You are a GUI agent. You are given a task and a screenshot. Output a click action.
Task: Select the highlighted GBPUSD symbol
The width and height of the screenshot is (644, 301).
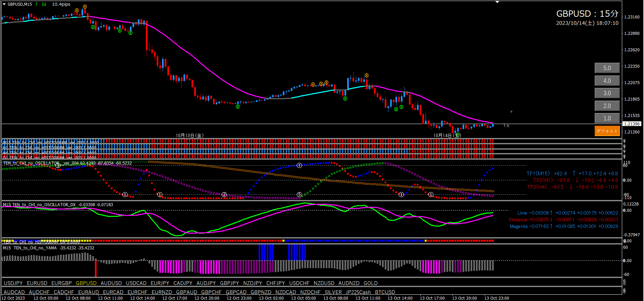tap(86, 283)
